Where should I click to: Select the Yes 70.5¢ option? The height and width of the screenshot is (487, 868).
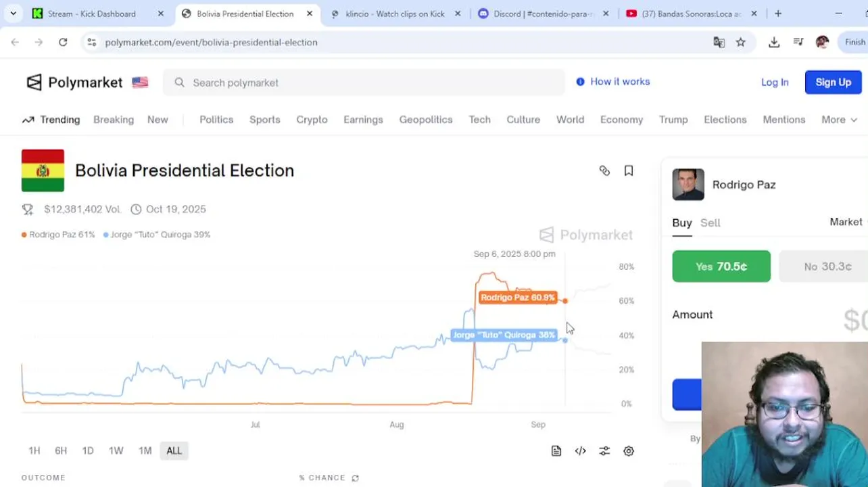721,266
